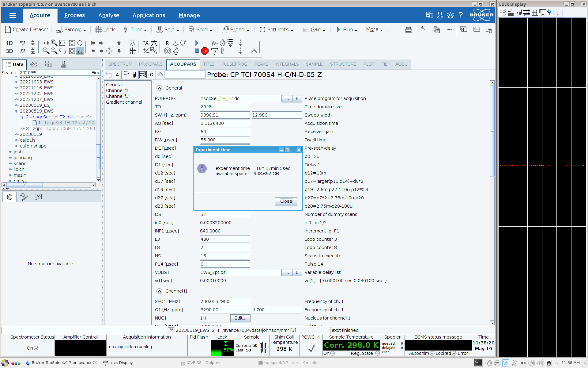Toggle the Locked BSMS status indicator
This screenshot has height=368, width=588.
point(454,353)
